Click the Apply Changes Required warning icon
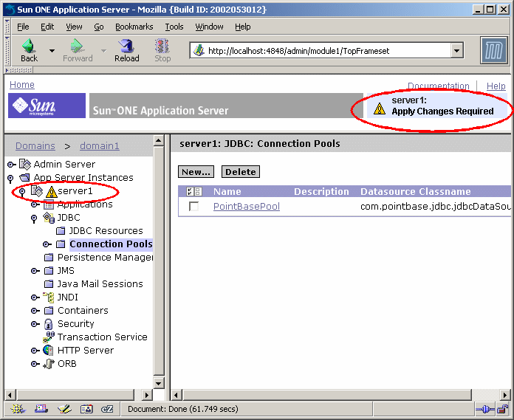The width and height of the screenshot is (514, 420). tap(380, 109)
